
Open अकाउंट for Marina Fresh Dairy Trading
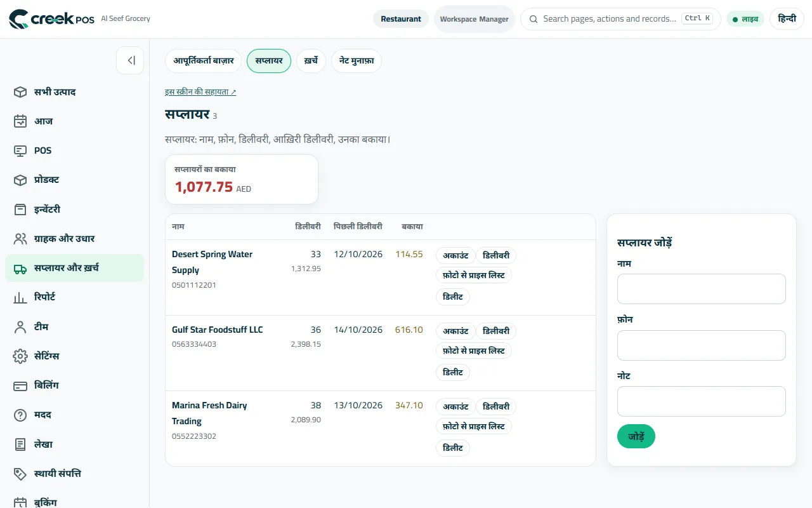pos(455,406)
